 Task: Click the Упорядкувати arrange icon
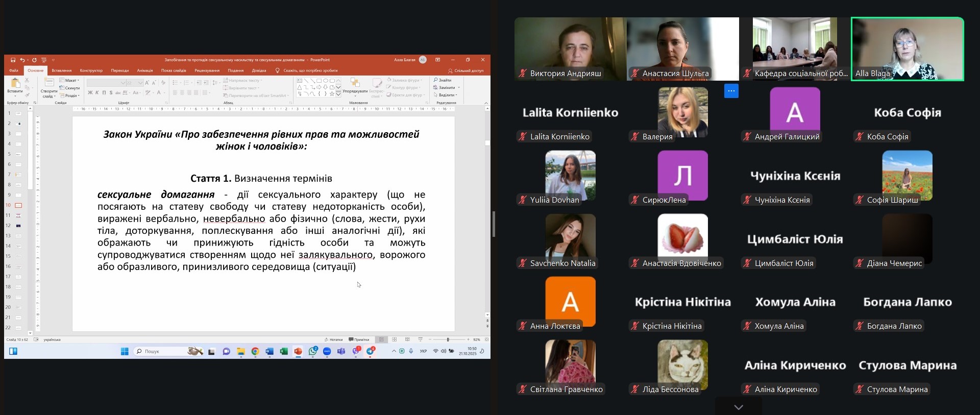[355, 85]
